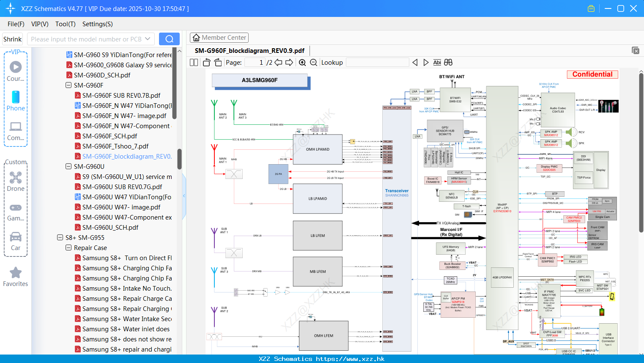Select the SM-G960F_blockdiagram_REV0.9.pdf tab
The height and width of the screenshot is (363, 644).
coord(249,51)
